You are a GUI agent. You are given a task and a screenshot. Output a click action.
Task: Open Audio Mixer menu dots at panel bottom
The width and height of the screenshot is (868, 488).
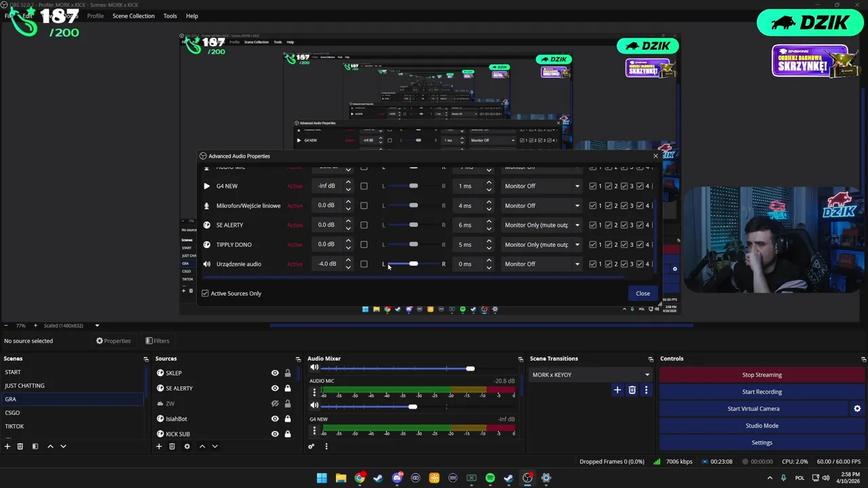326,447
